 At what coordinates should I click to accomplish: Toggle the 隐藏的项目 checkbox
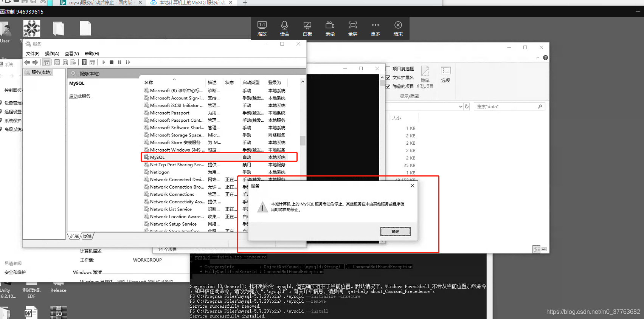click(x=388, y=86)
